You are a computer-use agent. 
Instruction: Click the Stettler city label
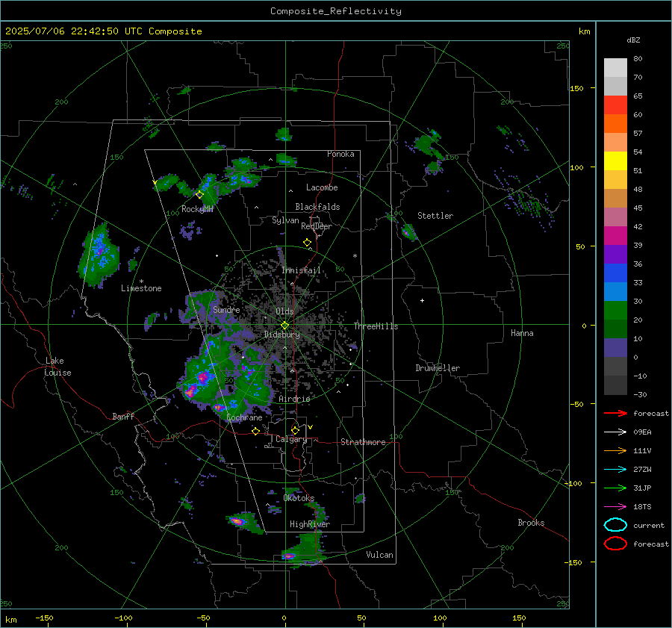click(x=435, y=216)
